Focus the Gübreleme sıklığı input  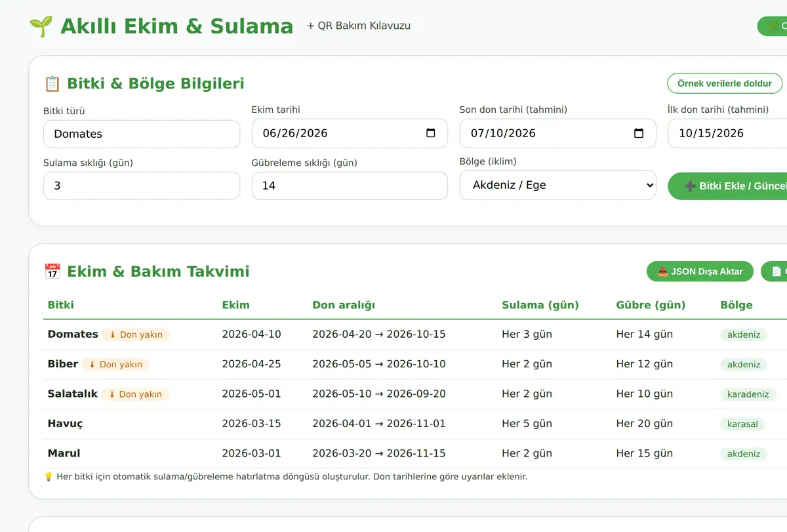tap(350, 186)
